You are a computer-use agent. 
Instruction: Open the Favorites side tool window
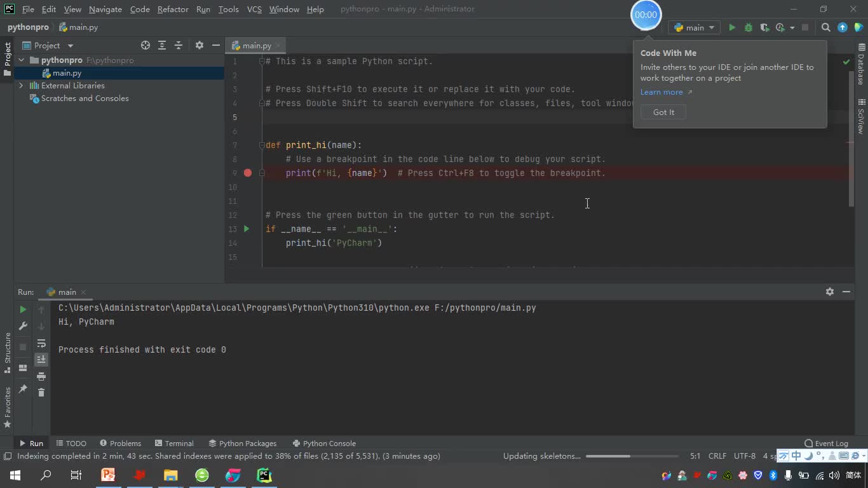(x=8, y=407)
